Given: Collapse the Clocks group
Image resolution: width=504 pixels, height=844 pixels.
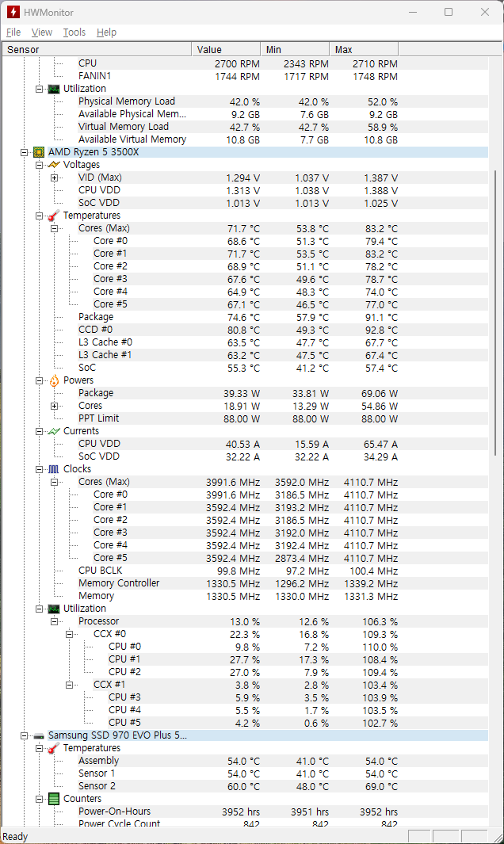Looking at the screenshot, I should pyautogui.click(x=40, y=469).
